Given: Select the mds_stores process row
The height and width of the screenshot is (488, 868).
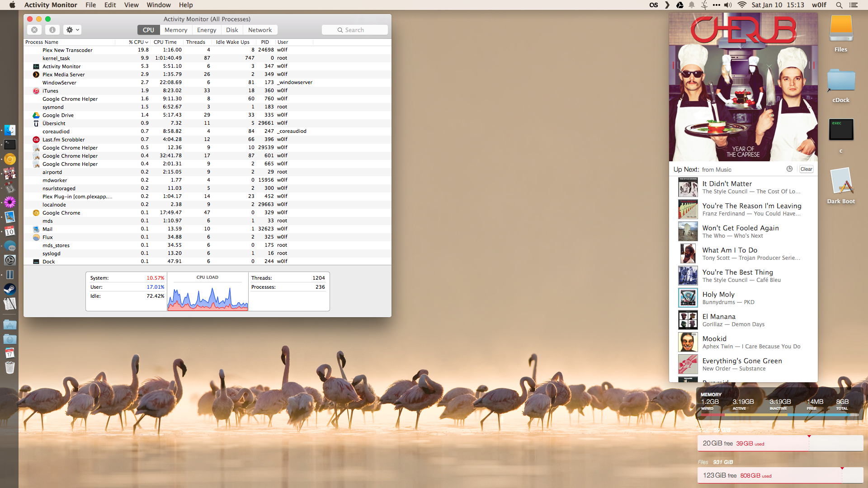Looking at the screenshot, I should coord(208,245).
